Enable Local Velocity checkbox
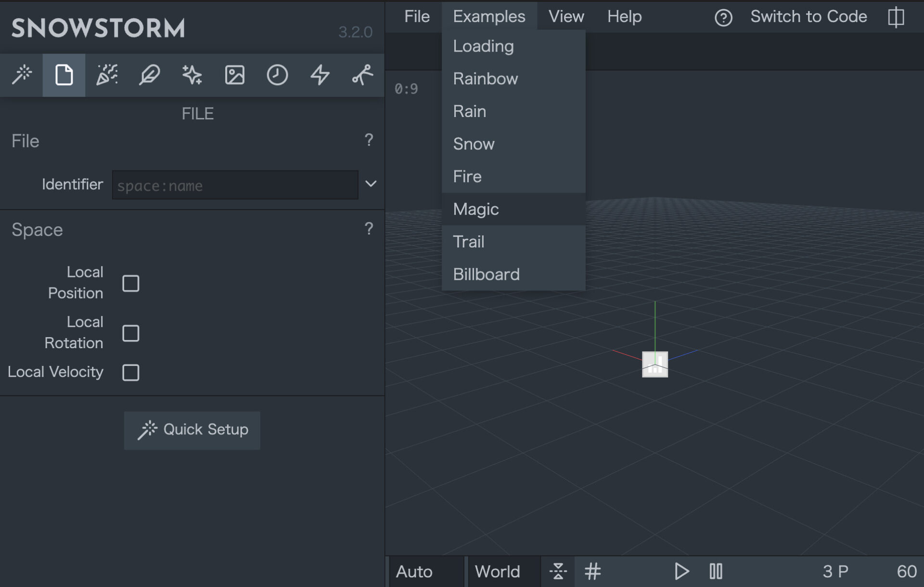The height and width of the screenshot is (587, 924). (x=130, y=372)
